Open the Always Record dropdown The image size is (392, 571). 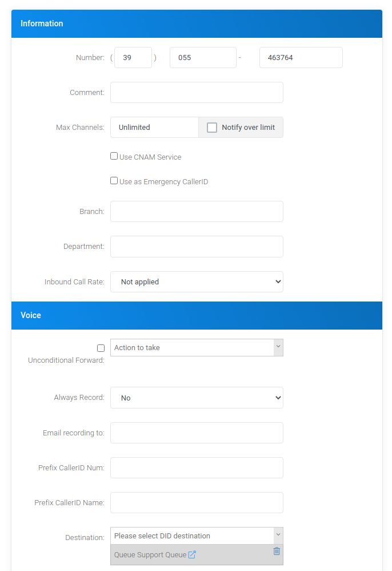click(197, 398)
